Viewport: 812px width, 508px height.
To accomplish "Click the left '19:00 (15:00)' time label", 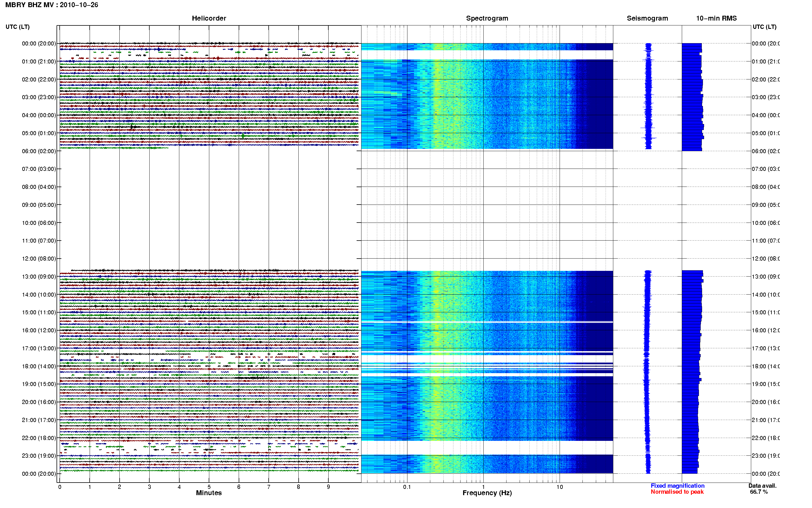I will pos(39,384).
